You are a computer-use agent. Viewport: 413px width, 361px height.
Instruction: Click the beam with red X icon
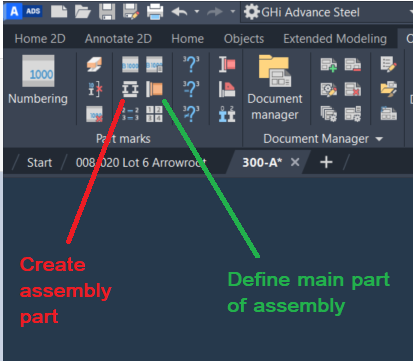(95, 89)
